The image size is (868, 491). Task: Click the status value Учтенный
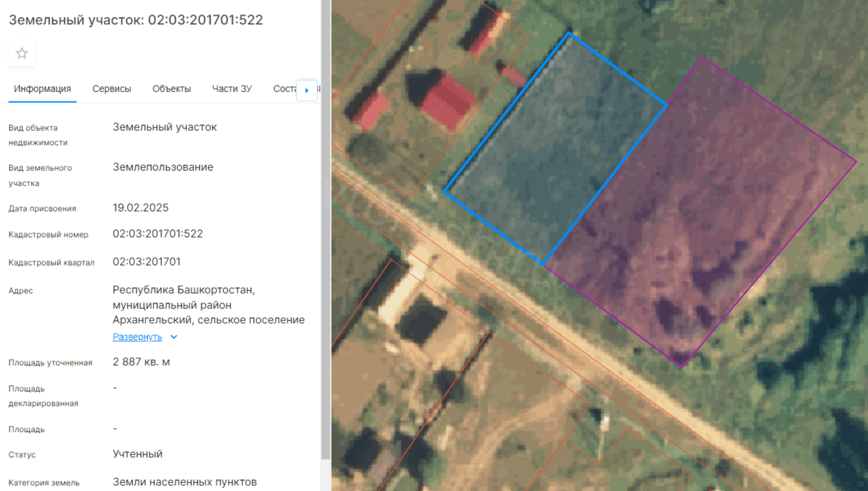(x=138, y=454)
